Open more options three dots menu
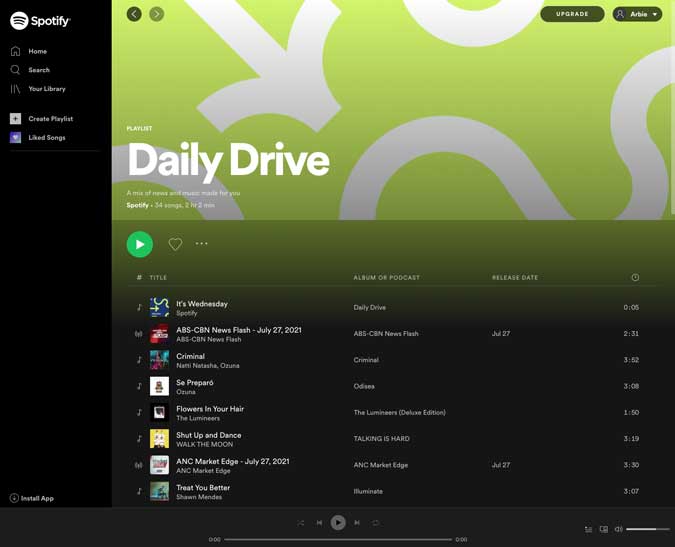Viewport: 675px width, 547px height. [201, 244]
